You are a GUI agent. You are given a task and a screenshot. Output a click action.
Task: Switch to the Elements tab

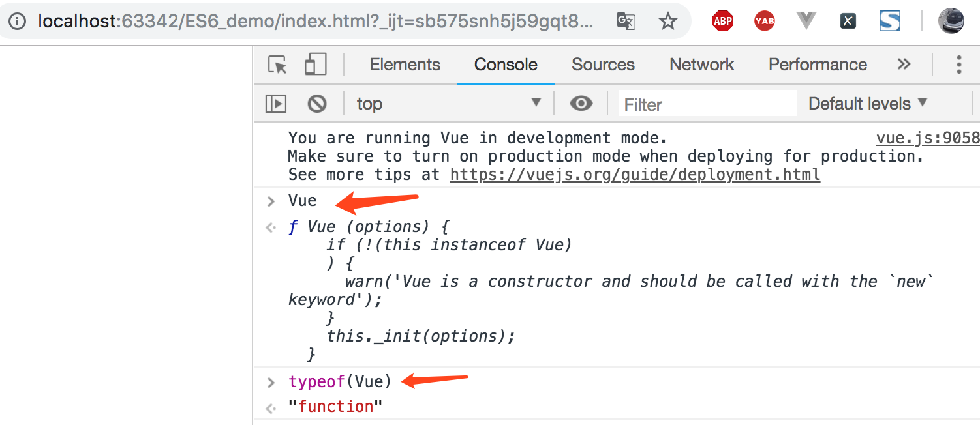coord(405,65)
